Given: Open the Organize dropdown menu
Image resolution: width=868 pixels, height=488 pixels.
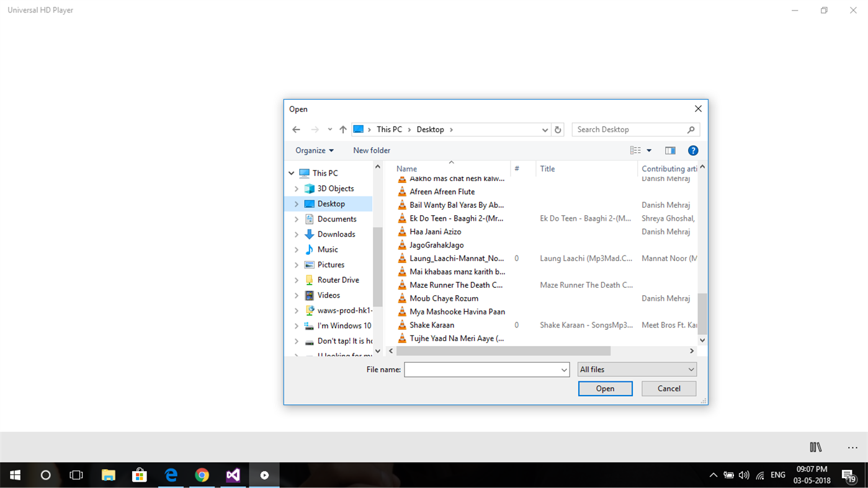Looking at the screenshot, I should pos(314,150).
